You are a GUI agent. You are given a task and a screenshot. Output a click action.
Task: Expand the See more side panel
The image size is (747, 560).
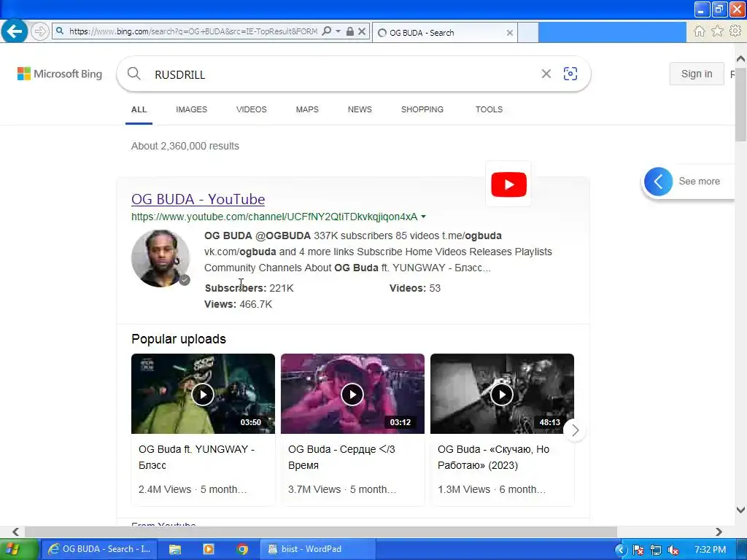[x=689, y=182]
